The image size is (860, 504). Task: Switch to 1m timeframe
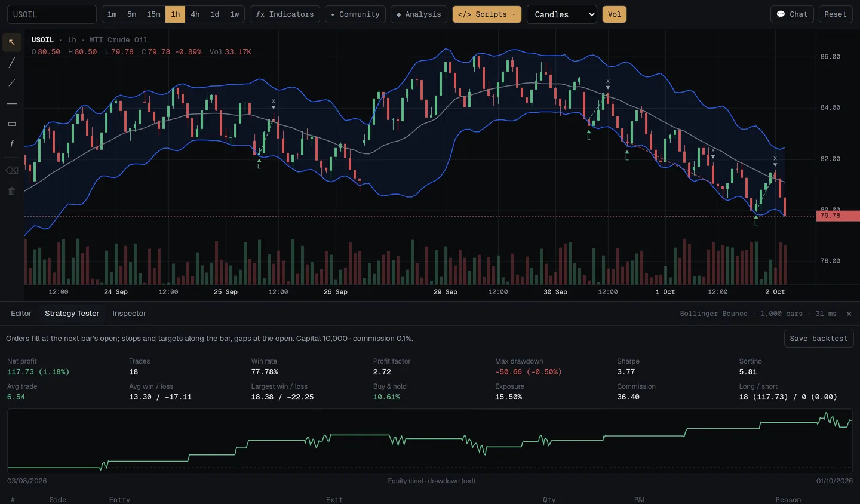112,14
